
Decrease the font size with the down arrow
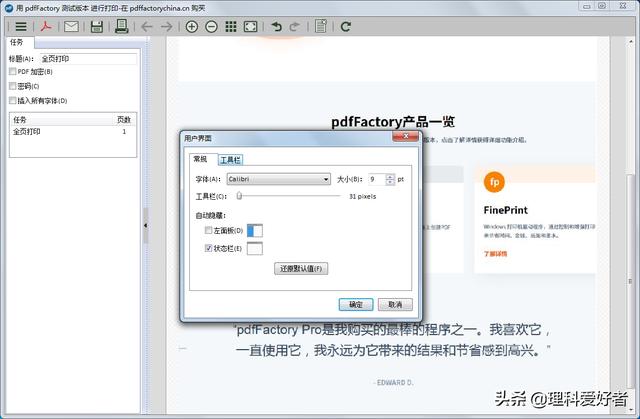click(x=390, y=182)
